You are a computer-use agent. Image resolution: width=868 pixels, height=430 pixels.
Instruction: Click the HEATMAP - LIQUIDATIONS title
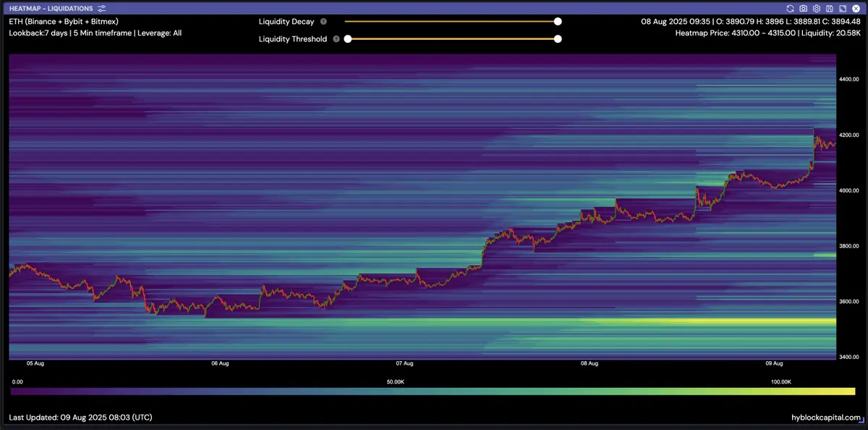(x=51, y=8)
